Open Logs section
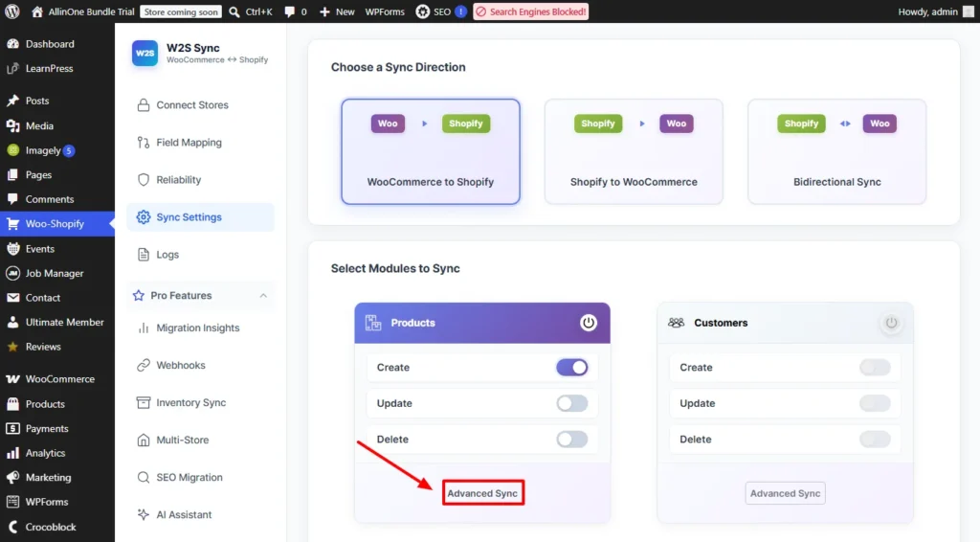 (200, 255)
